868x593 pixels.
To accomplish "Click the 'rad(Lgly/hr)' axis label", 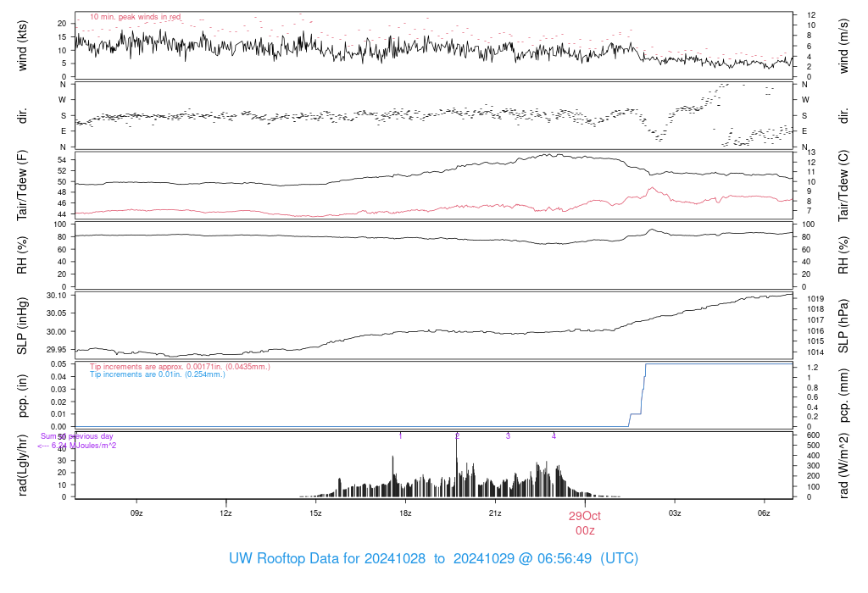I will pyautogui.click(x=22, y=465).
